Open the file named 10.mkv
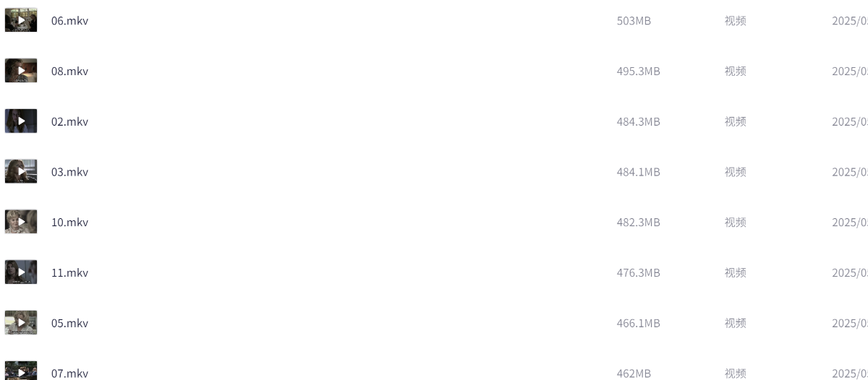 coord(69,223)
